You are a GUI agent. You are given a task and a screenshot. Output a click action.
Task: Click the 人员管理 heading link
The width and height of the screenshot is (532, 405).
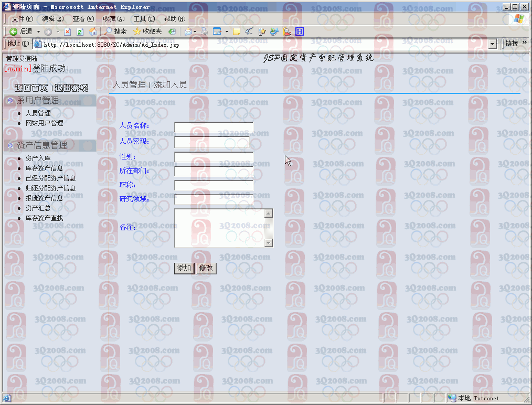pyautogui.click(x=129, y=84)
